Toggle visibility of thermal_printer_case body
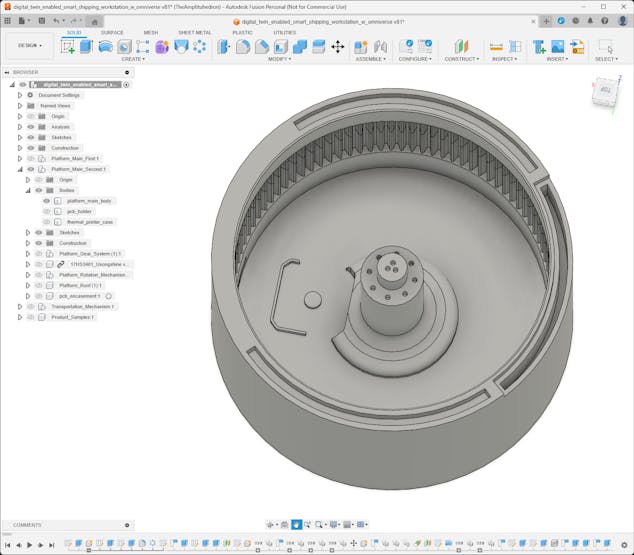This screenshot has width=634, height=555. [47, 222]
